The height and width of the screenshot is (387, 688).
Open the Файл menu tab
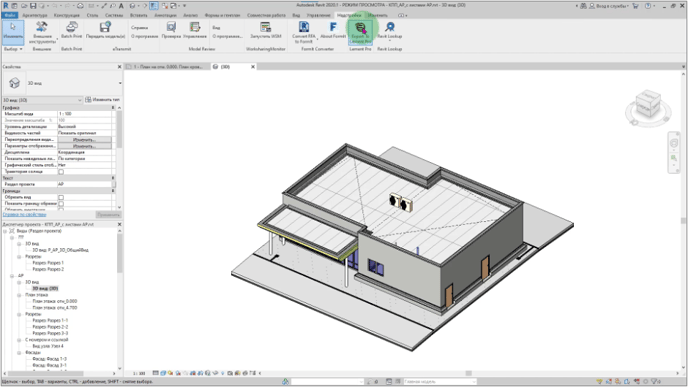click(x=10, y=15)
